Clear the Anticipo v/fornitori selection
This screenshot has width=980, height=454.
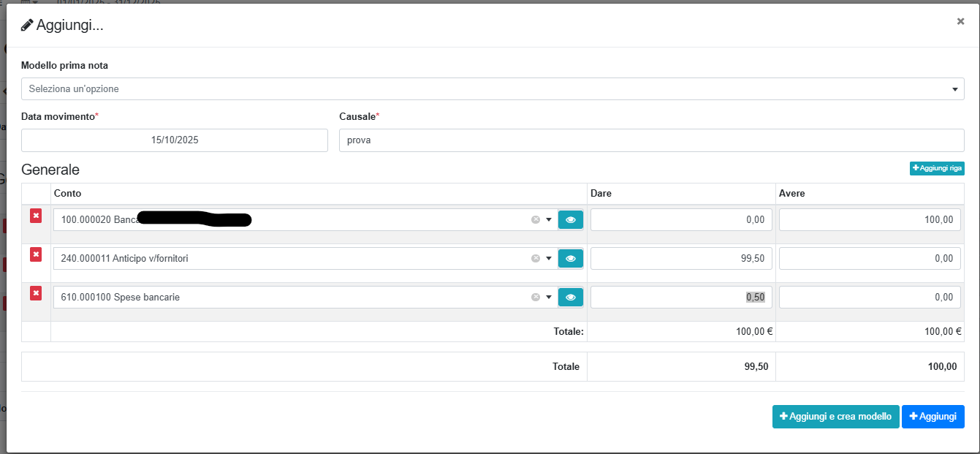point(535,258)
